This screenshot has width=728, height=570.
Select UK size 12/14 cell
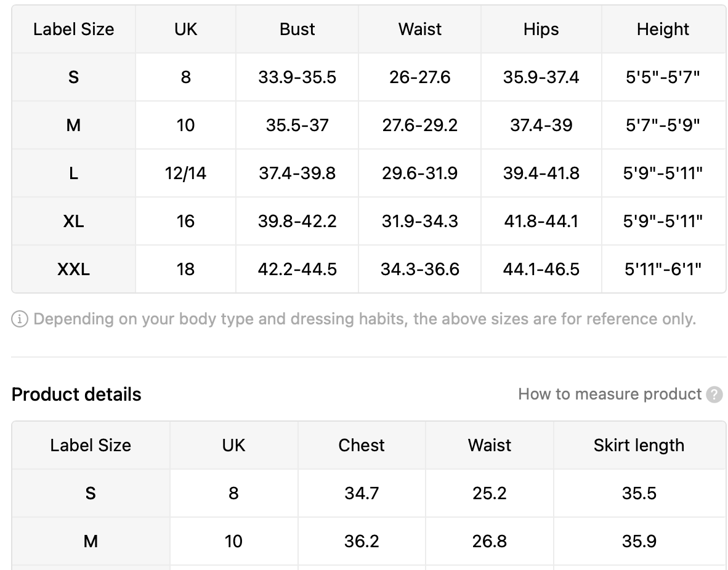tap(185, 173)
